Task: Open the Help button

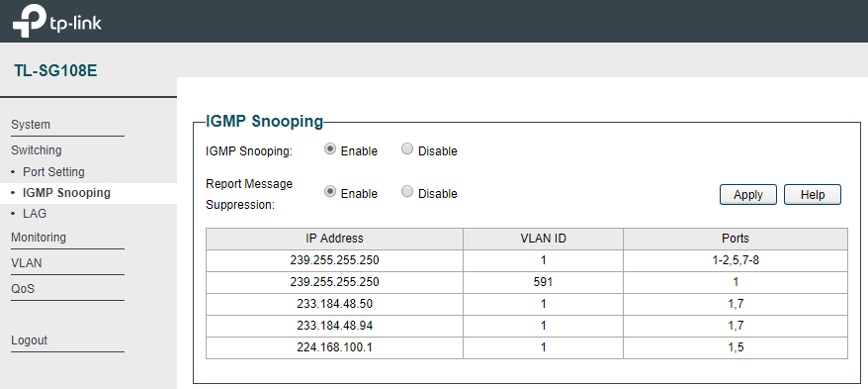Action: pyautogui.click(x=812, y=194)
